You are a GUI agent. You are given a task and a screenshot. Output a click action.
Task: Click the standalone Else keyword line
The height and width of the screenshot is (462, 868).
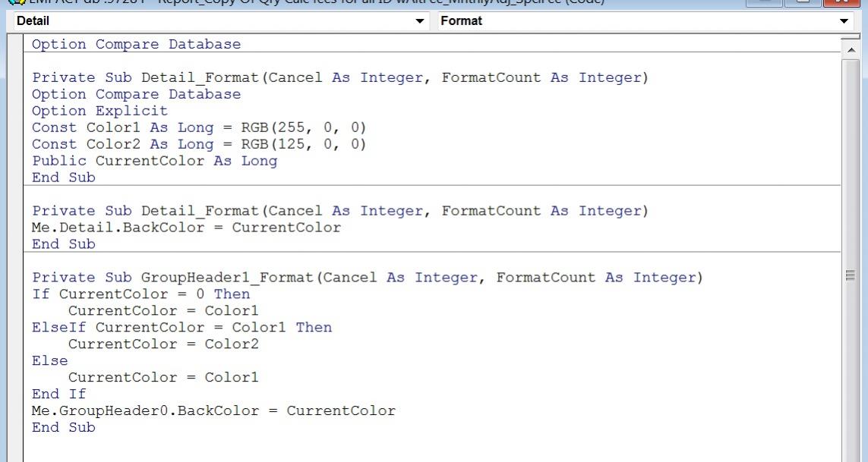(49, 361)
